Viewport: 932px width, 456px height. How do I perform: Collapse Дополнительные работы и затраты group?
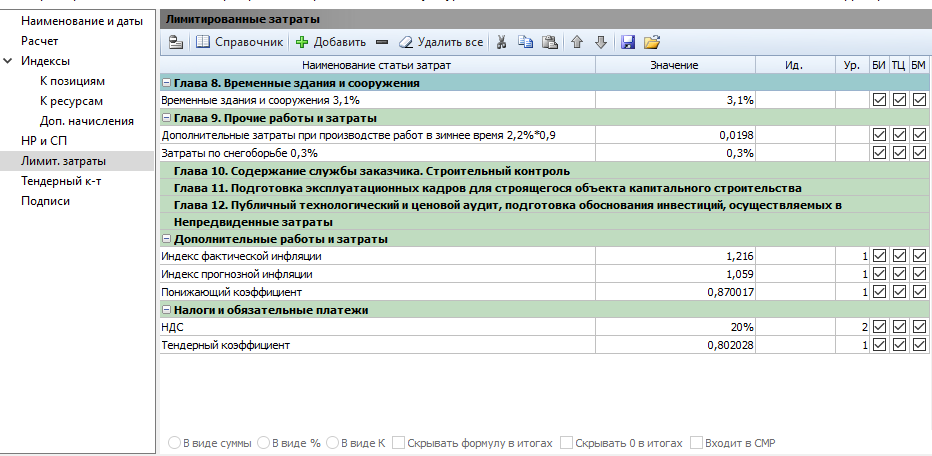(x=166, y=239)
